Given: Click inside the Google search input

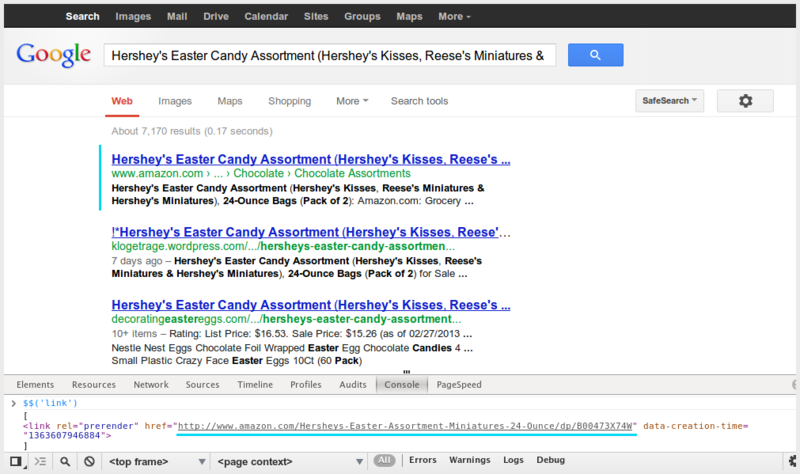Looking at the screenshot, I should pyautogui.click(x=330, y=55).
